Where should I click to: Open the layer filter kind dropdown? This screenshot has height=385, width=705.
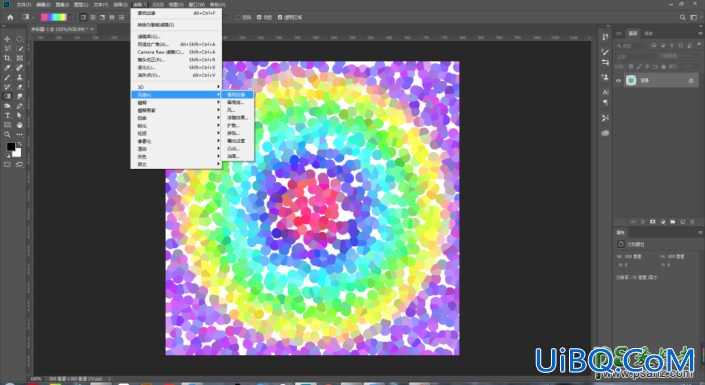631,45
